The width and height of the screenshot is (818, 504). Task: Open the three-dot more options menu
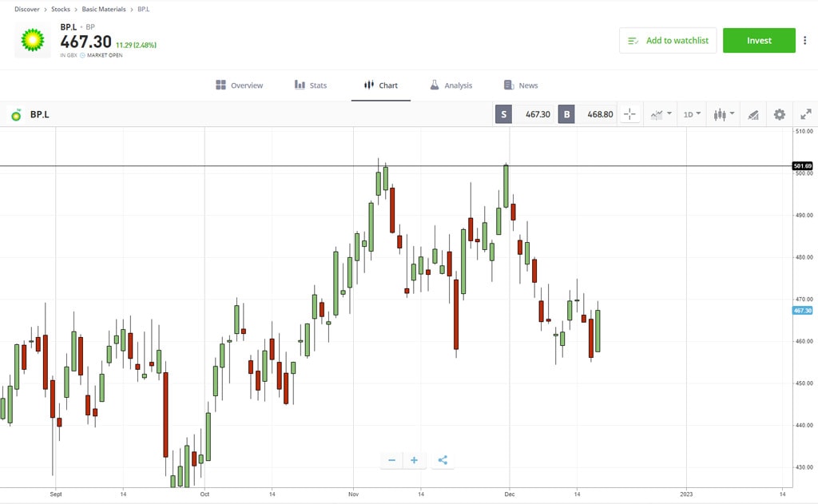805,40
